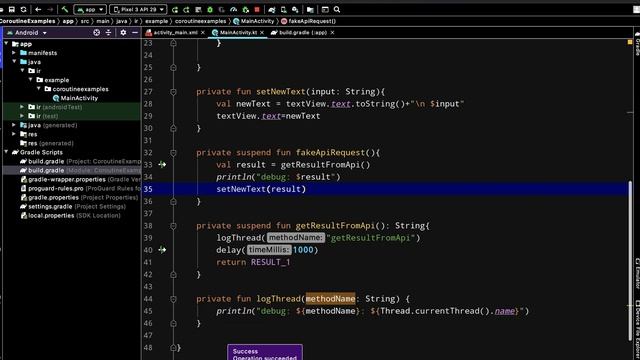Expand the ir (androidTest) package
The width and height of the screenshot is (640, 360).
coord(22,107)
